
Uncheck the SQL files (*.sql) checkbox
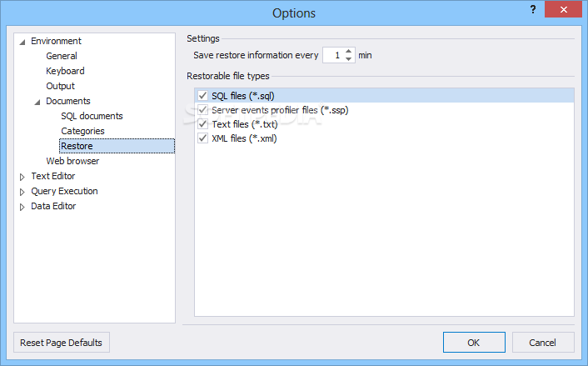[203, 95]
